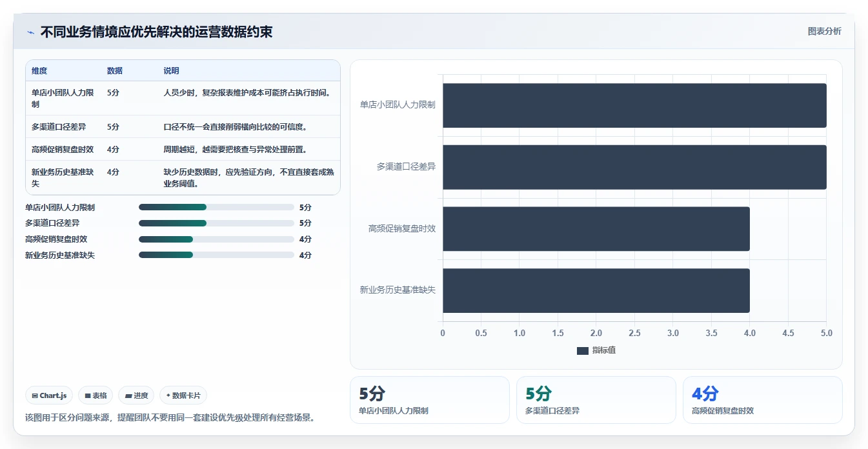This screenshot has height=449, width=868.
Task: Click table cell 新业务历史基准缺失
Action: (x=63, y=177)
